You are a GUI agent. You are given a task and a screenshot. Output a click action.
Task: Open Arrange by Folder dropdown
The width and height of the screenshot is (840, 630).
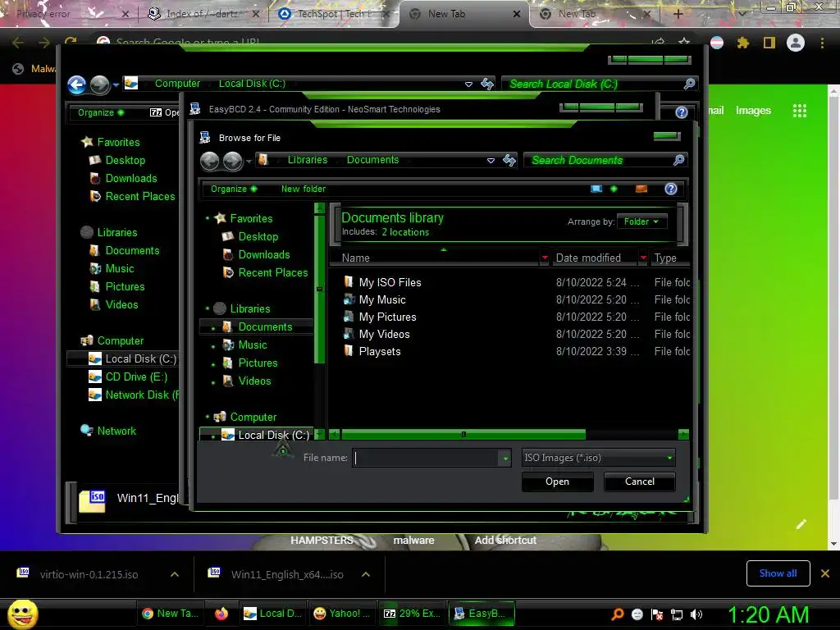641,221
